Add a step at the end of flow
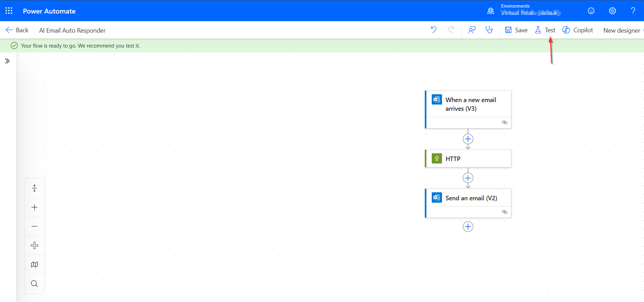The width and height of the screenshot is (644, 302). (468, 227)
